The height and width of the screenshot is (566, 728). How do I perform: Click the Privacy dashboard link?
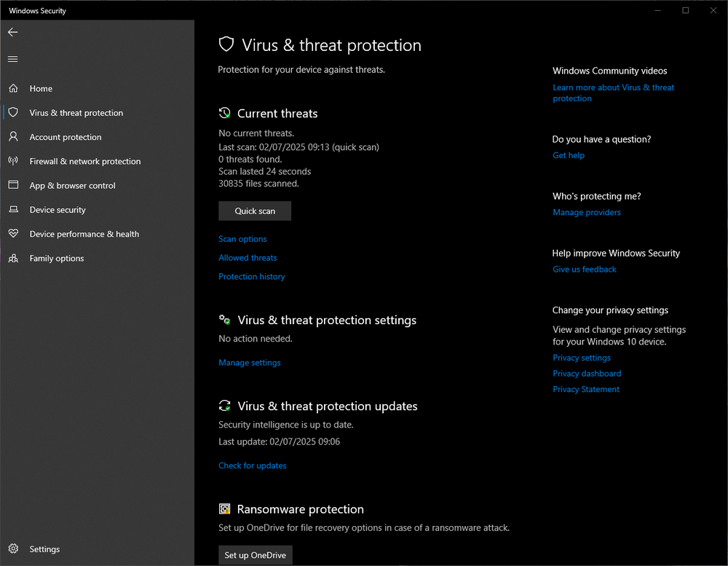click(x=587, y=374)
